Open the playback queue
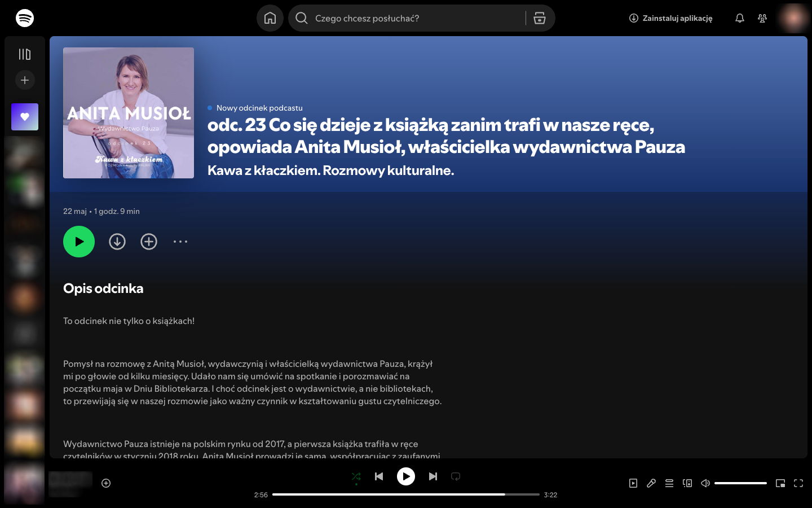The height and width of the screenshot is (508, 812). click(669, 483)
